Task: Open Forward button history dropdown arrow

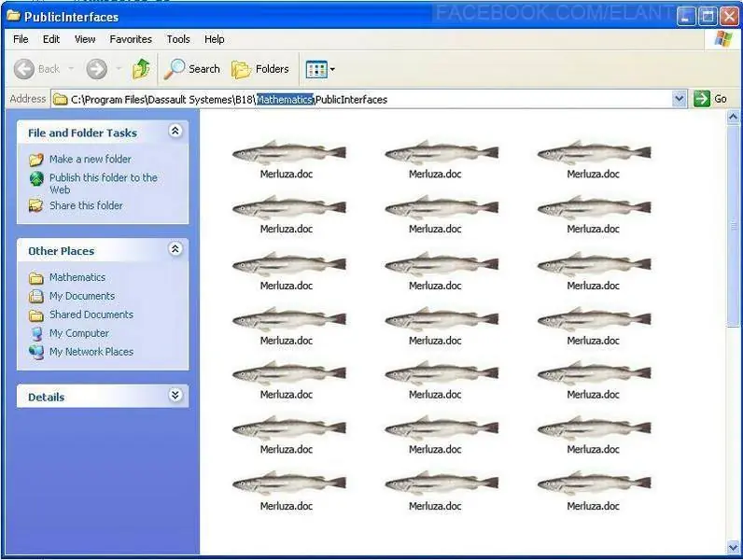Action: tap(119, 69)
